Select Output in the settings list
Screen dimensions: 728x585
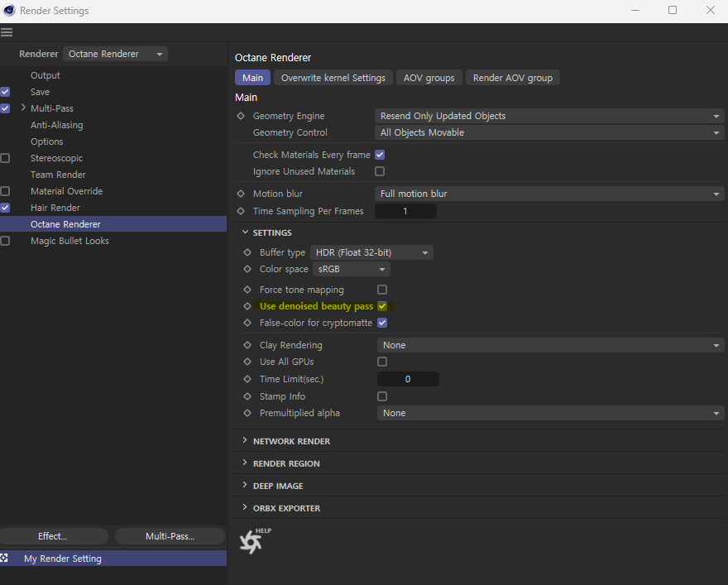tap(45, 75)
